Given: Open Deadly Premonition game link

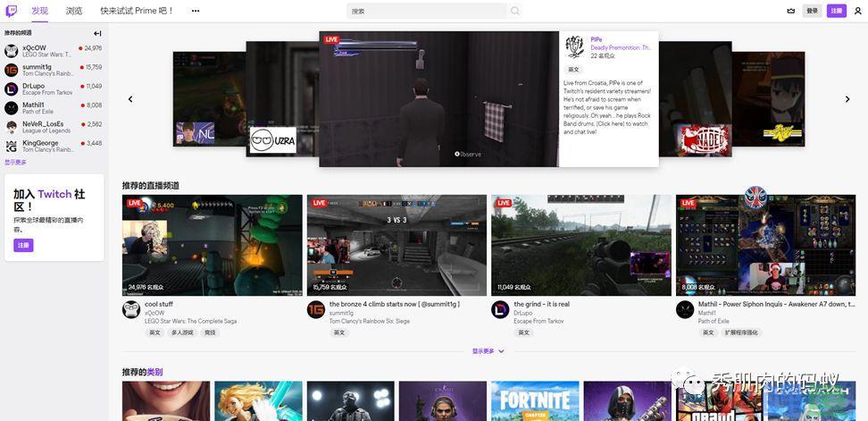Looking at the screenshot, I should point(622,48).
